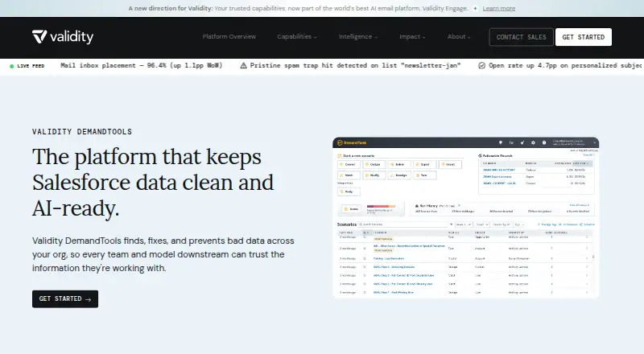This screenshot has width=644, height=354.
Task: Click the Scenarios heading in the product screenshot
Action: (347, 224)
